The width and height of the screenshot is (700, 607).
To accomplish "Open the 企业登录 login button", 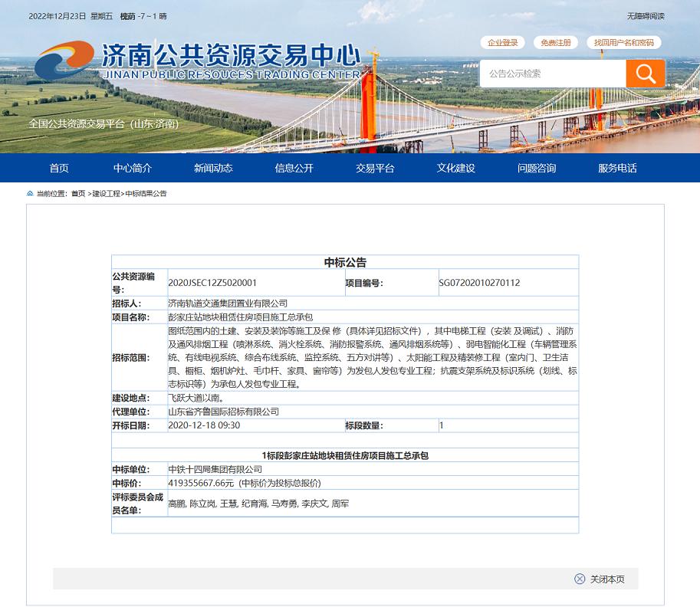I will (x=503, y=43).
